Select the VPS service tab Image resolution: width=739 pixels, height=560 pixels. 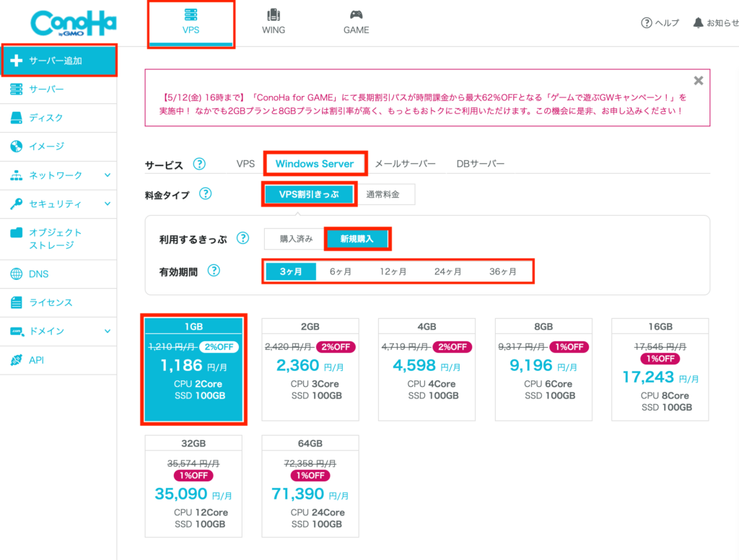coord(245,164)
